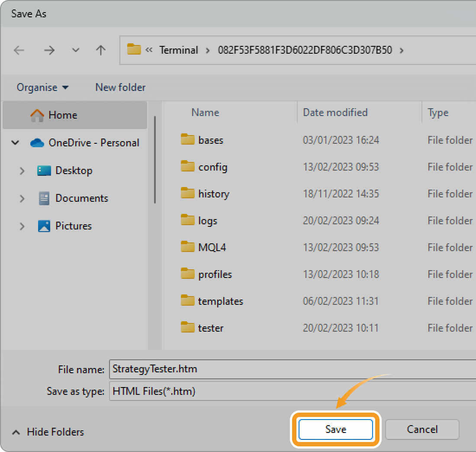
Task: Select the Home item in the sidebar
Action: (63, 115)
